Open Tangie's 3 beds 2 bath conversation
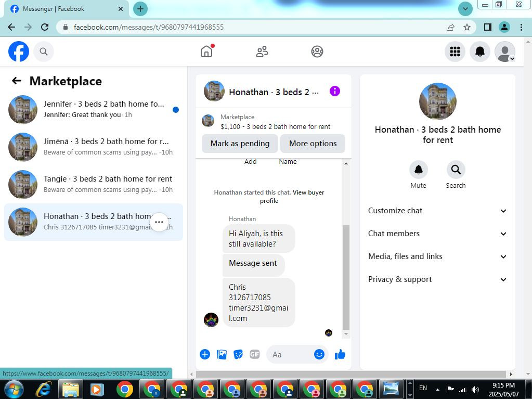 click(x=93, y=184)
